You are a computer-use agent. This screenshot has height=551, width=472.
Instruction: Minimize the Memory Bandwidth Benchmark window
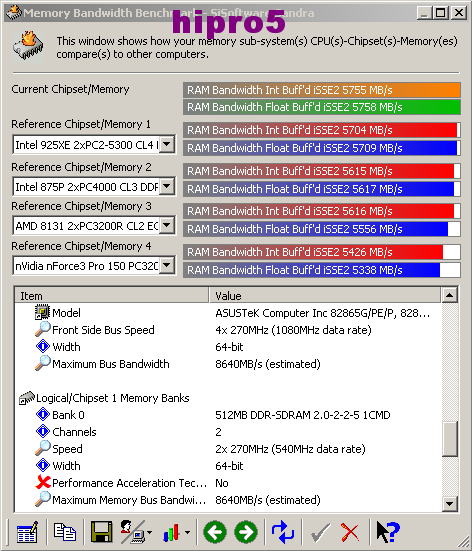425,13
